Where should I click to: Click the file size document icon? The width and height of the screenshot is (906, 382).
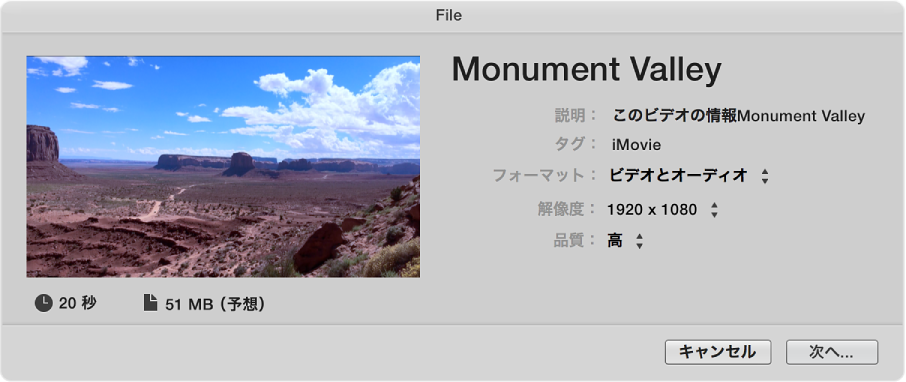[x=150, y=303]
